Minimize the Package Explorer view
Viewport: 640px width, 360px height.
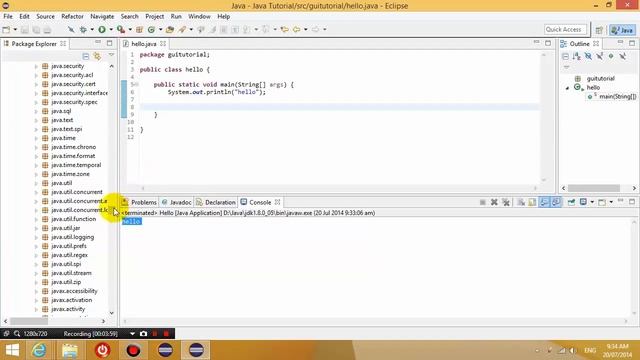click(x=98, y=42)
